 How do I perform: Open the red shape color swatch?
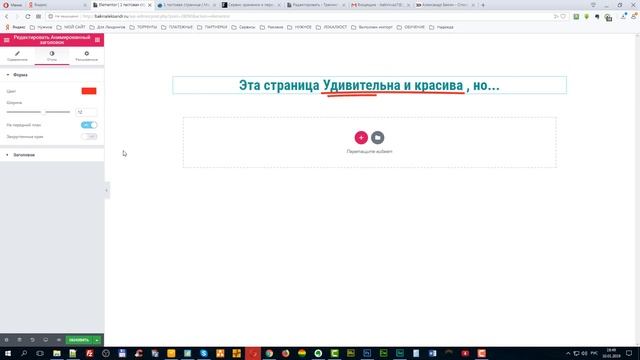[x=89, y=91]
